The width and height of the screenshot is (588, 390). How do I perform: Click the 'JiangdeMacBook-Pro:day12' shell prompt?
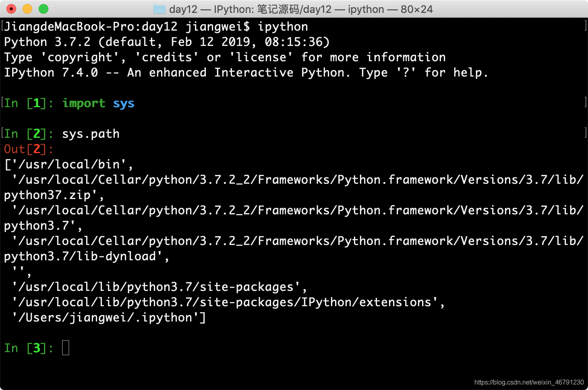[x=91, y=27]
